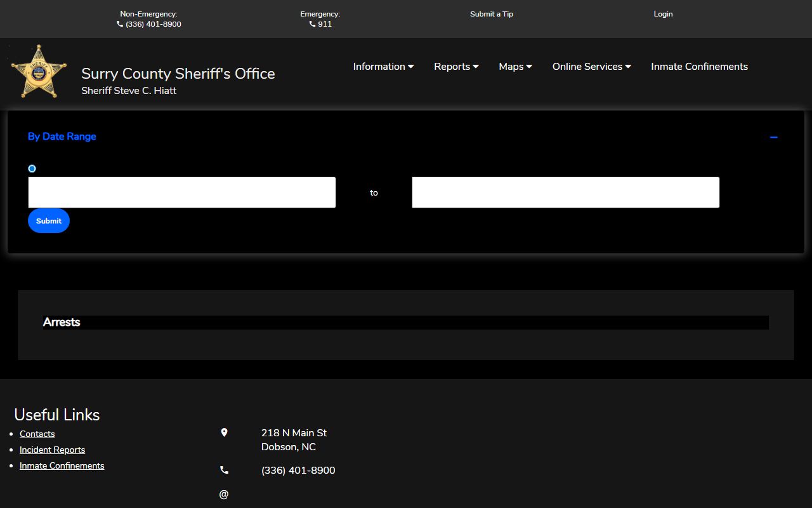Image resolution: width=812 pixels, height=508 pixels.
Task: Click the emergency 911 phone icon
Action: pyautogui.click(x=312, y=24)
